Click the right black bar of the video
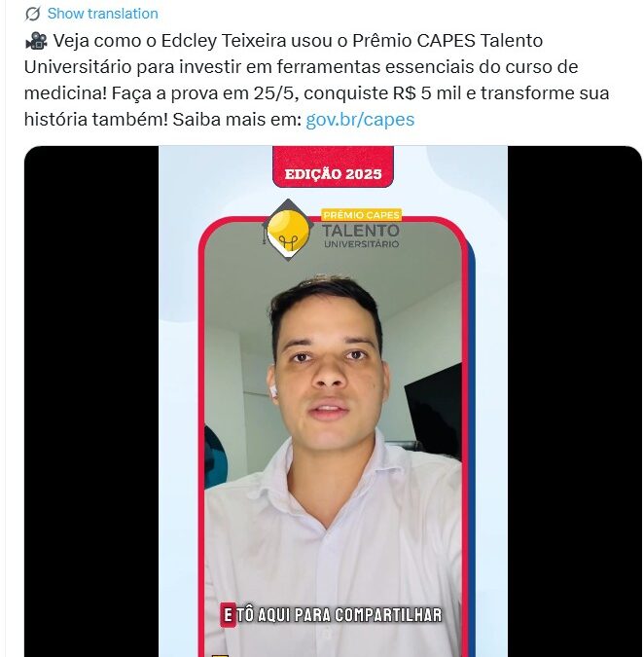 click(574, 401)
